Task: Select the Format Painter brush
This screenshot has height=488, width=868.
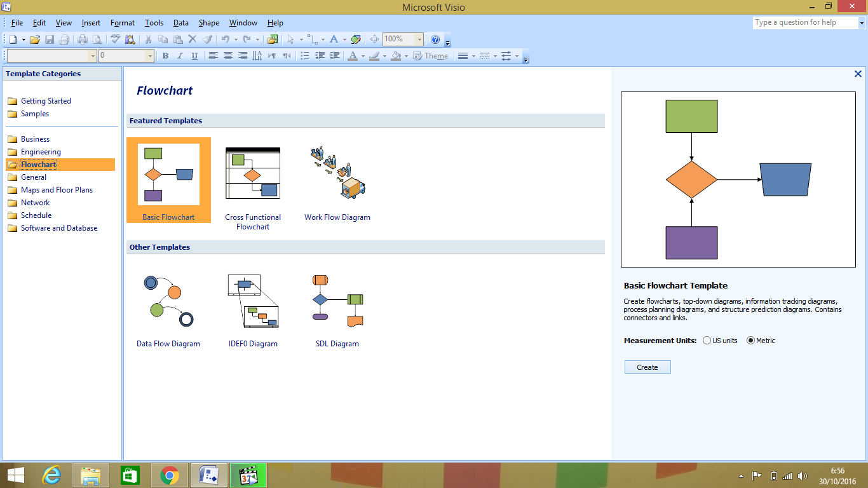Action: click(x=207, y=39)
